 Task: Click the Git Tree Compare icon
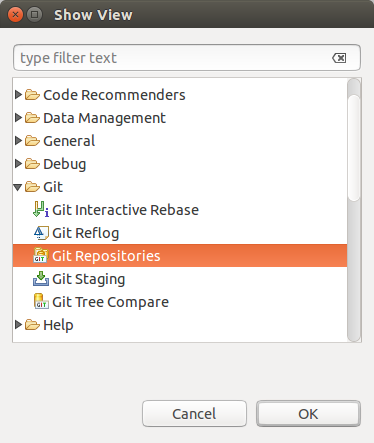point(41,301)
